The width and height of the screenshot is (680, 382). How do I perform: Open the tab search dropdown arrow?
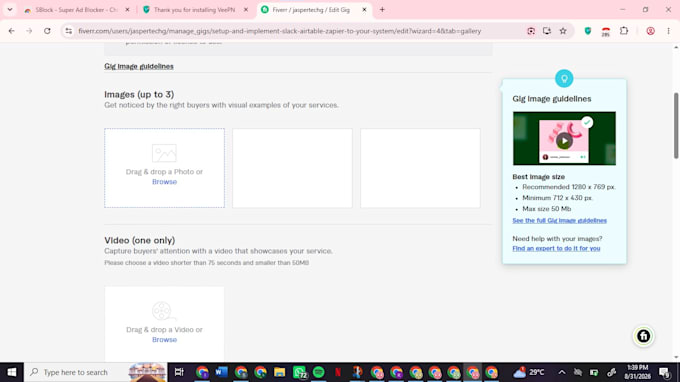[x=10, y=10]
